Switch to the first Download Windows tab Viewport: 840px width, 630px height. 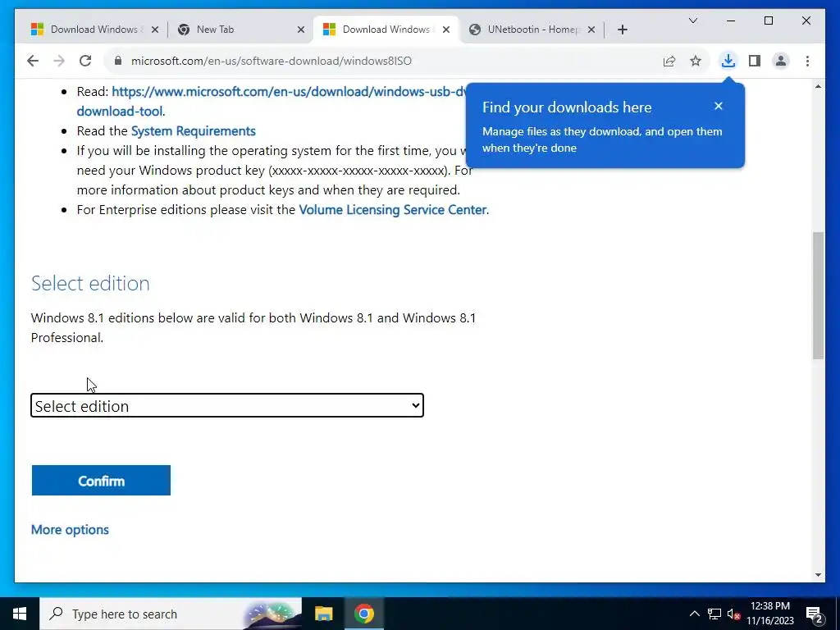[94, 30]
